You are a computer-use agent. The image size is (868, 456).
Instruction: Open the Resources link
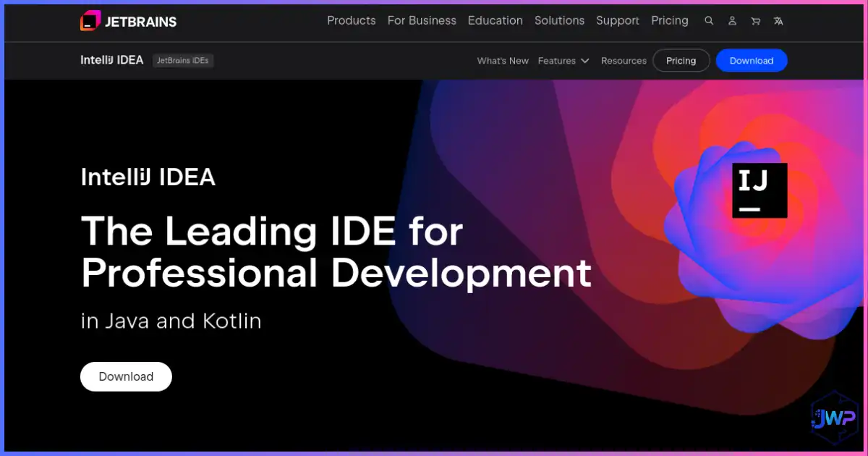624,61
